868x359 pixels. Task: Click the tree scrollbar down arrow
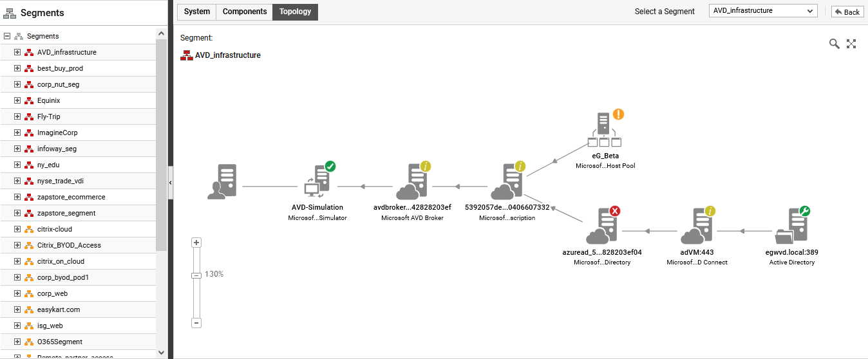point(161,353)
